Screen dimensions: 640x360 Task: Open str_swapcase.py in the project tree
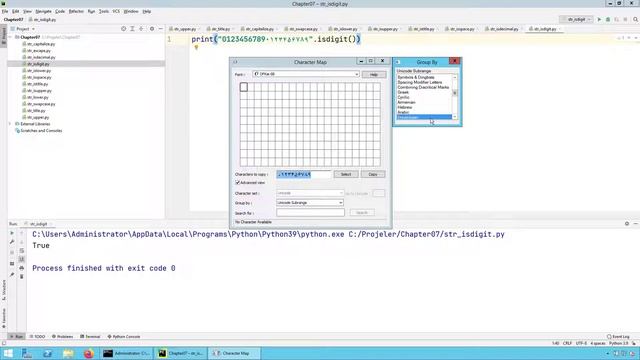(x=41, y=104)
